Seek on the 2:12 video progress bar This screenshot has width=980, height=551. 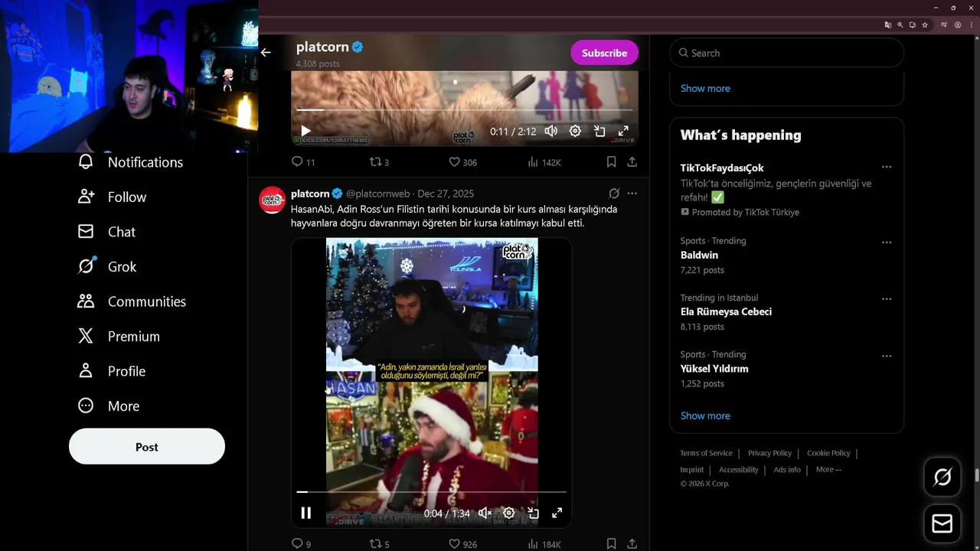(x=465, y=110)
